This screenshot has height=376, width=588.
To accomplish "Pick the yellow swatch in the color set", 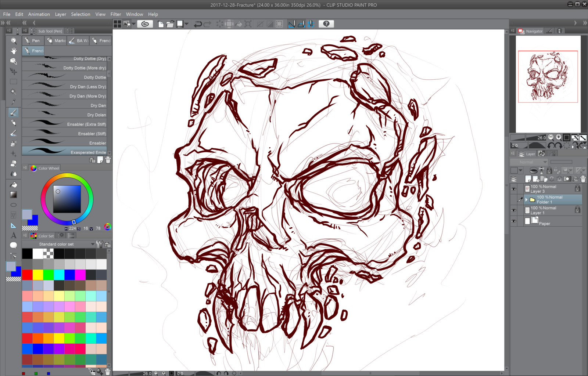I will [38, 275].
